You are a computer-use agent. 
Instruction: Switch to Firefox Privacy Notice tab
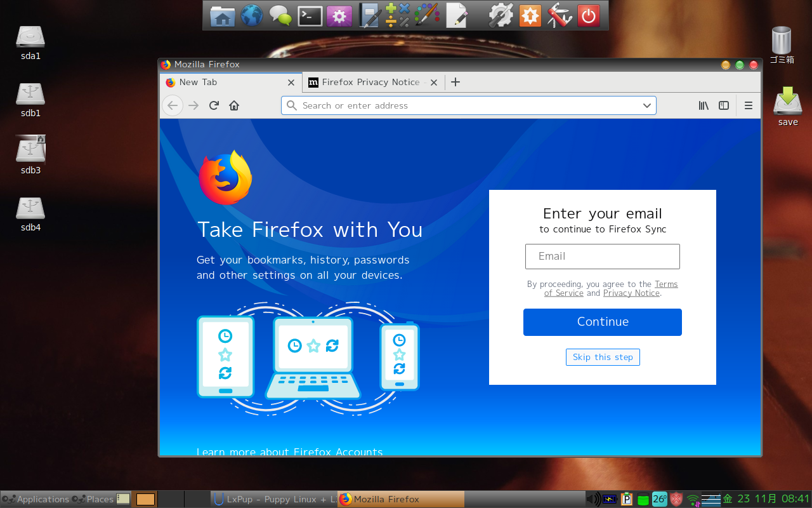pyautogui.click(x=373, y=82)
